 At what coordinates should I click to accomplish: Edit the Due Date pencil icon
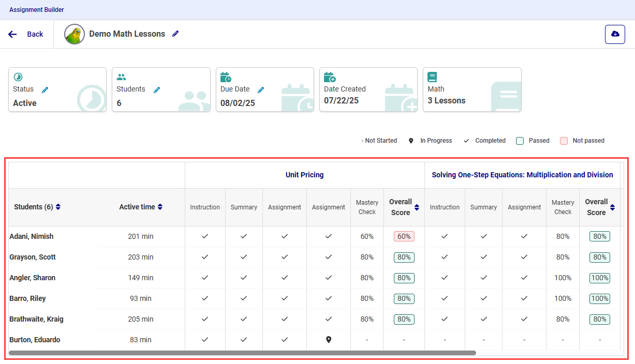[x=261, y=90]
